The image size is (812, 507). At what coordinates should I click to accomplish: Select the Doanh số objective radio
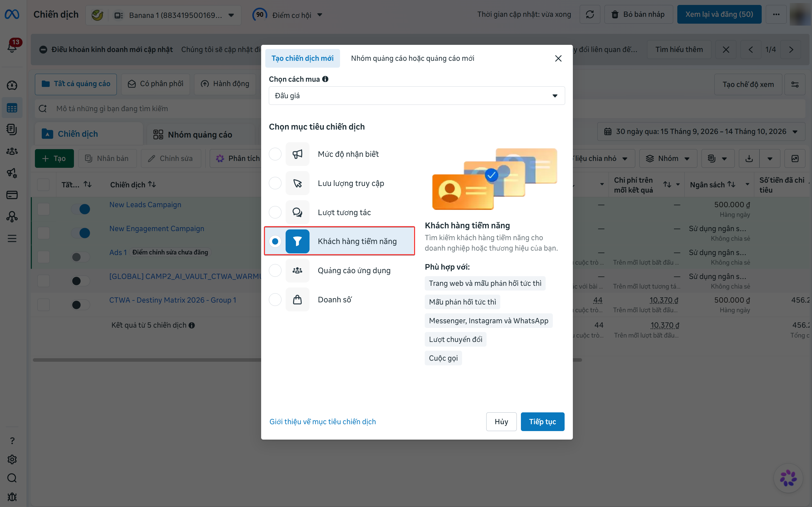tap(275, 300)
